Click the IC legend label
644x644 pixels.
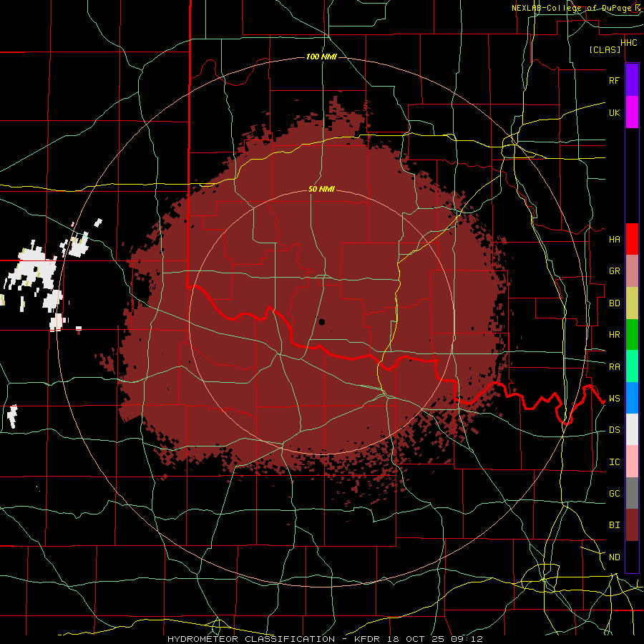point(614,462)
